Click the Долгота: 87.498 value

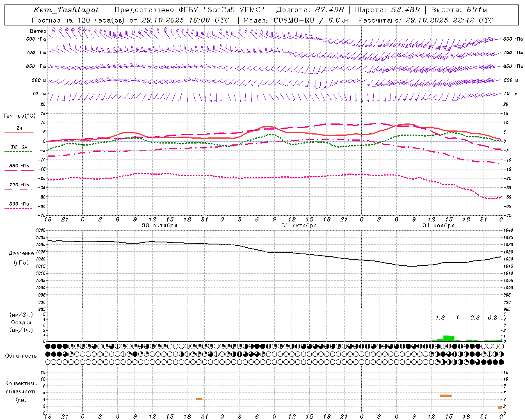pos(310,10)
